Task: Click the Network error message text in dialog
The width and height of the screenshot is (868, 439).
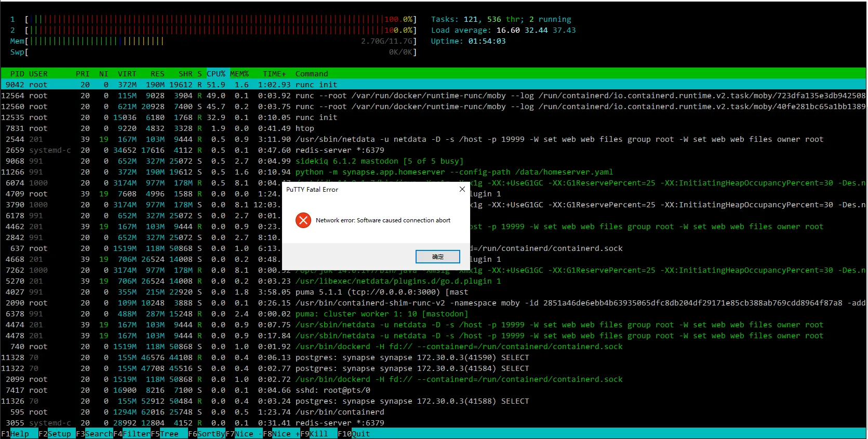Action: [x=383, y=220]
